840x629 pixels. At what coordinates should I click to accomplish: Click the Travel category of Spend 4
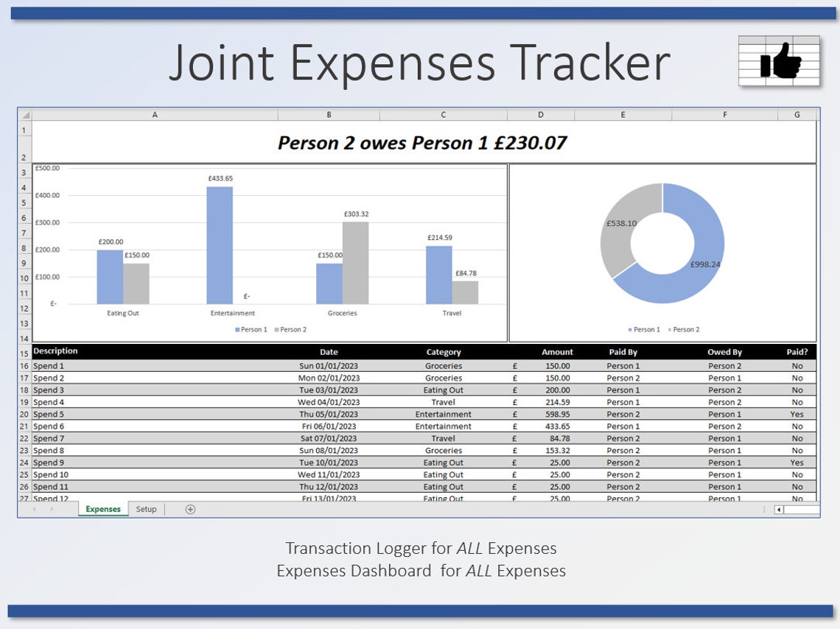point(443,403)
